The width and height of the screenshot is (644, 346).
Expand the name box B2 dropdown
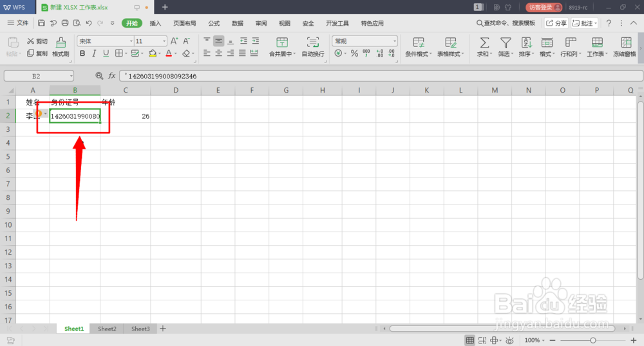pyautogui.click(x=71, y=76)
